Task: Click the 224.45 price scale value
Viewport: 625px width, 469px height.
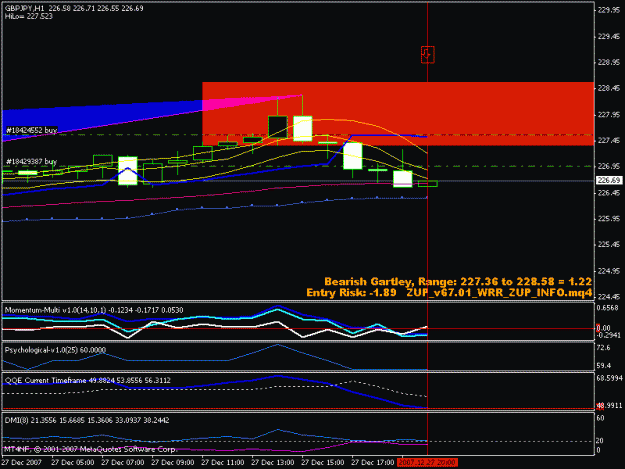Action: (x=609, y=297)
